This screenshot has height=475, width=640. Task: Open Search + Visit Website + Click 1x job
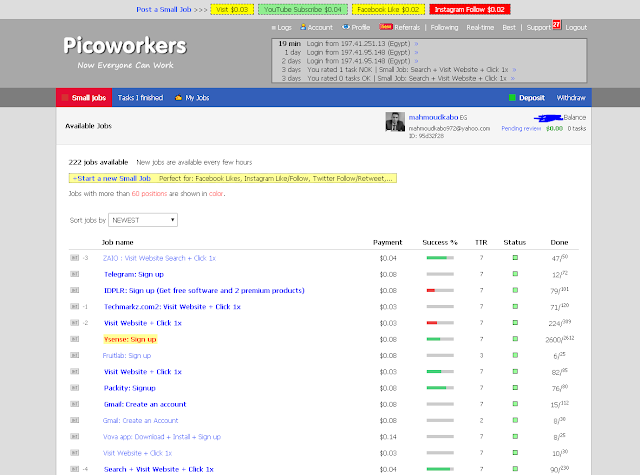click(159, 469)
